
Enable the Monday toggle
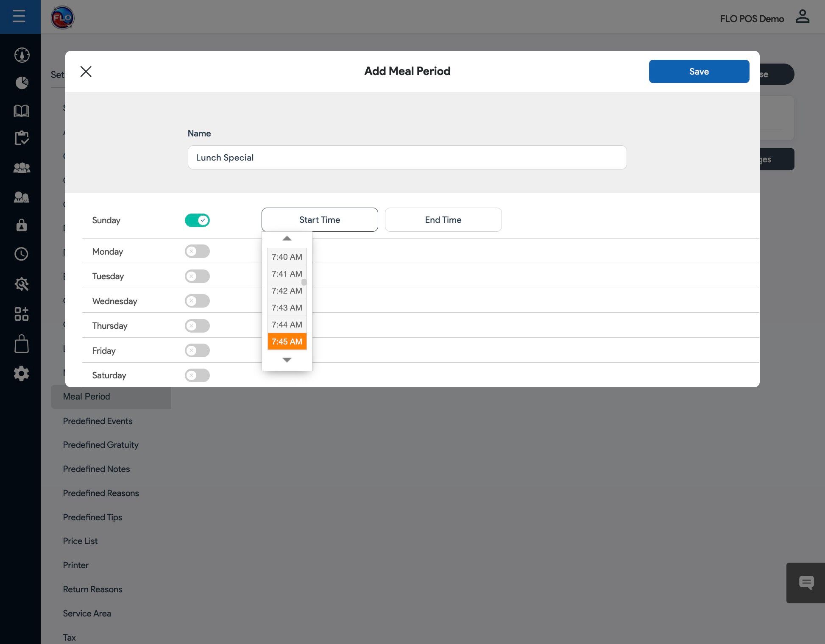197,251
